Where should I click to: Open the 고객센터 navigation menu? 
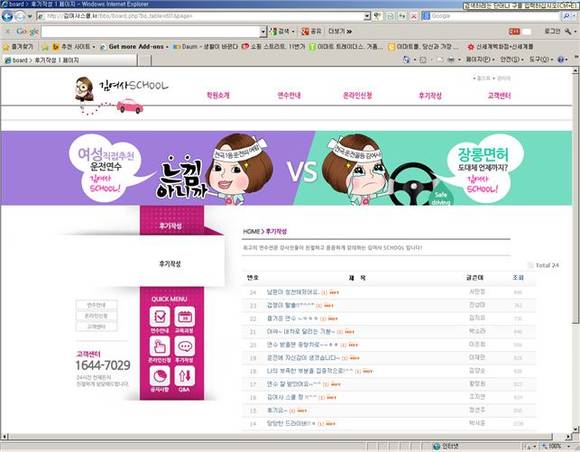499,95
